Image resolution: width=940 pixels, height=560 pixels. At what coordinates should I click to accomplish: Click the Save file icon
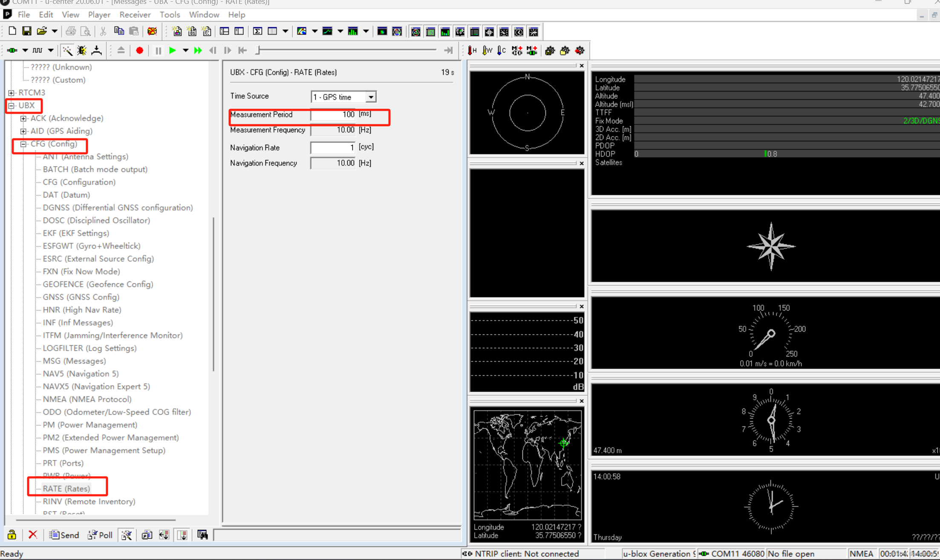point(26,32)
